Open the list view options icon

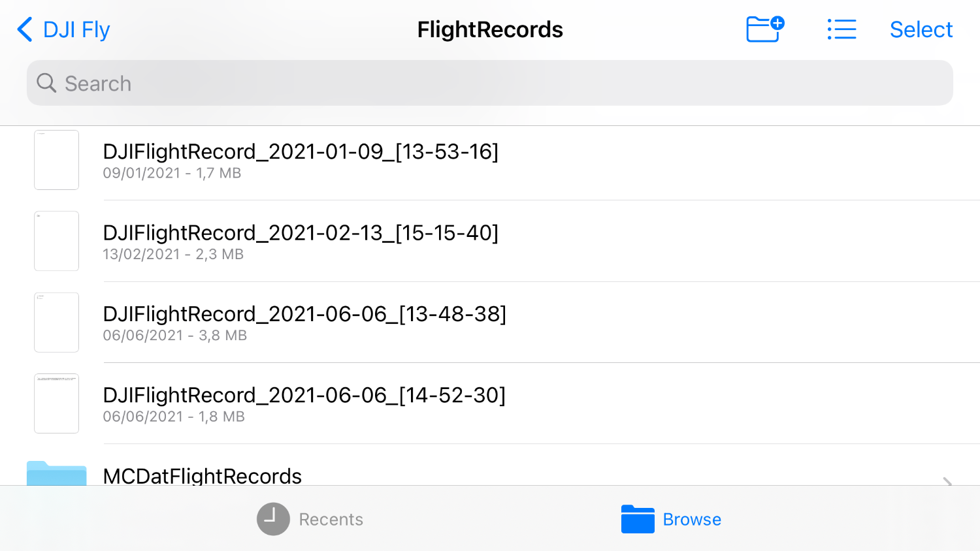(x=841, y=29)
